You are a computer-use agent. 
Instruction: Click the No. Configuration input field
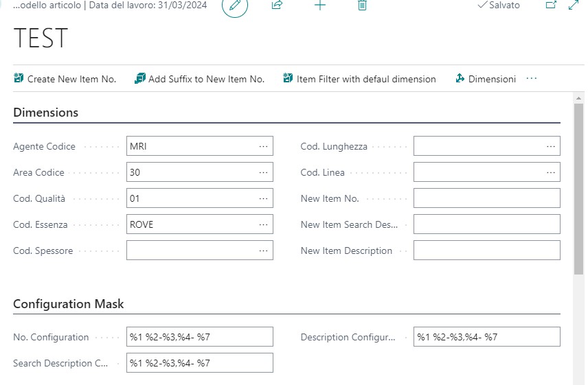pyautogui.click(x=199, y=337)
